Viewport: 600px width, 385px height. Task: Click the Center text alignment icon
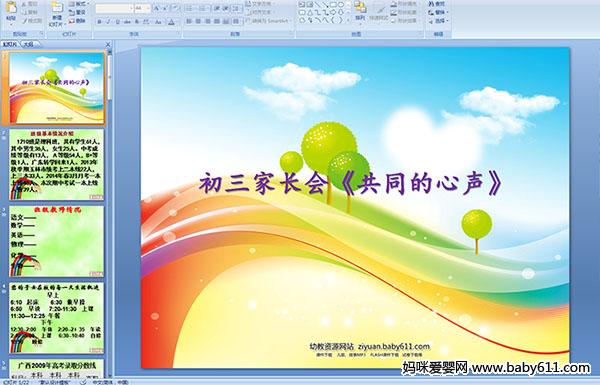[198, 22]
